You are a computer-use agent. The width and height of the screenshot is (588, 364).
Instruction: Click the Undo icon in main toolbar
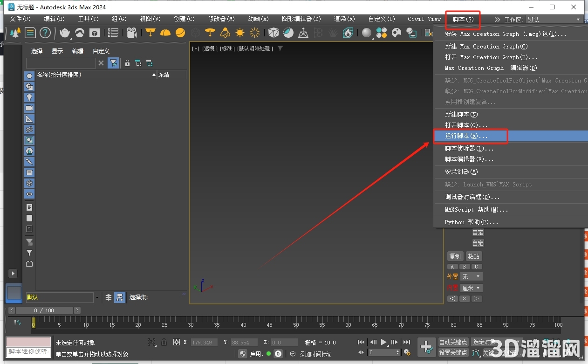pyautogui.click(x=78, y=33)
